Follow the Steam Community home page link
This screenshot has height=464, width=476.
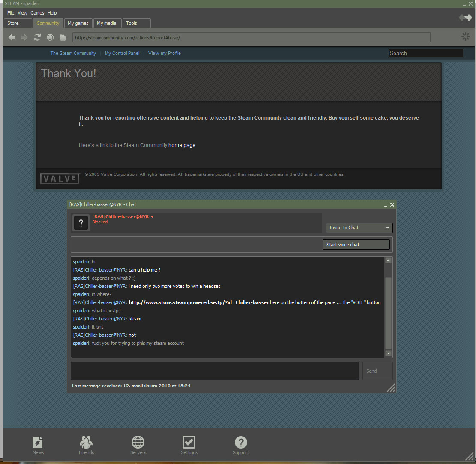pos(182,145)
